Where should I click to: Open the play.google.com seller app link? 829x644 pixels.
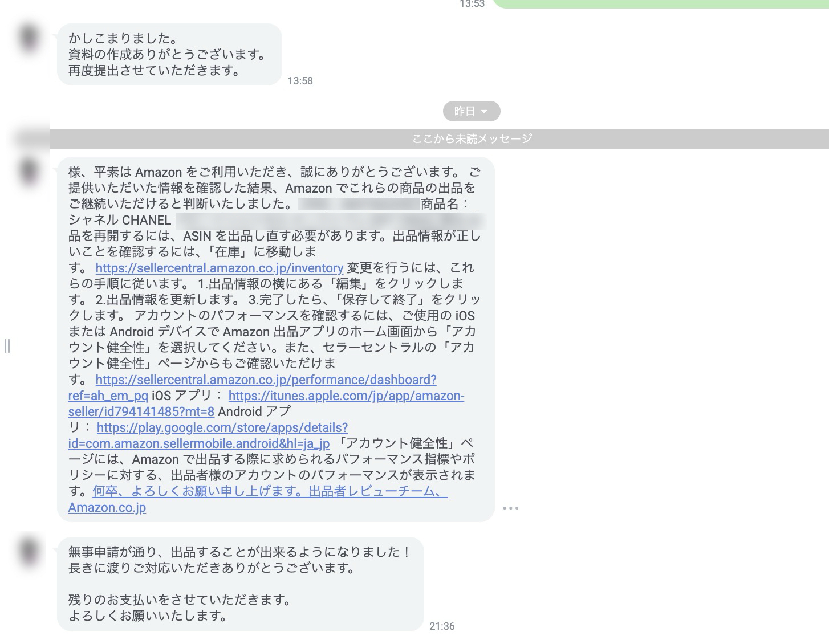click(x=208, y=435)
